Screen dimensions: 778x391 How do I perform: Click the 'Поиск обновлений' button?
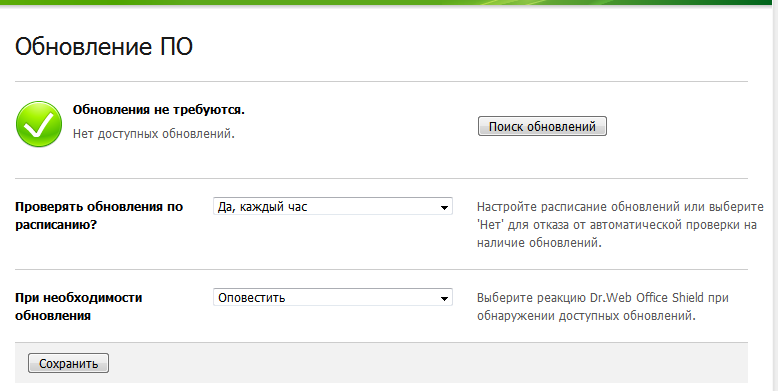[542, 126]
